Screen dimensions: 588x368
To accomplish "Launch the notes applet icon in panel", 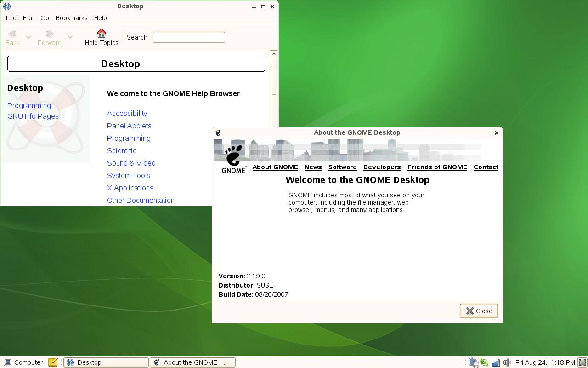I will click(x=53, y=362).
